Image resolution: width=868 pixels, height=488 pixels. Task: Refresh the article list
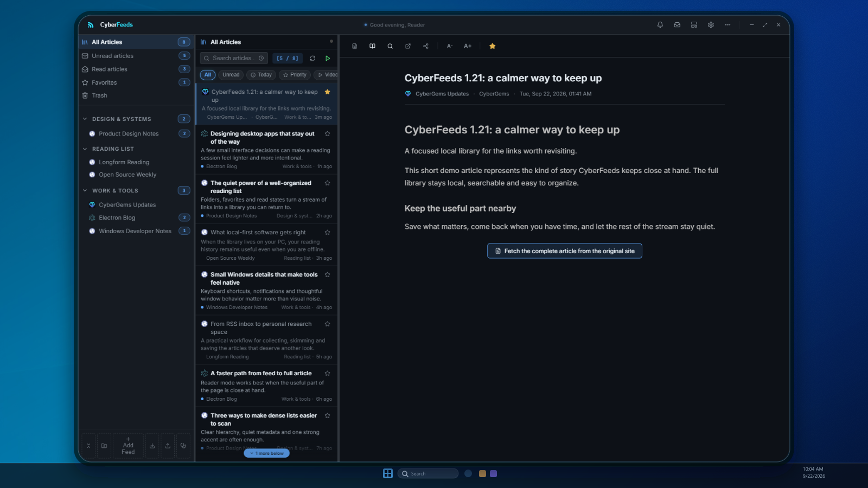[x=312, y=58]
